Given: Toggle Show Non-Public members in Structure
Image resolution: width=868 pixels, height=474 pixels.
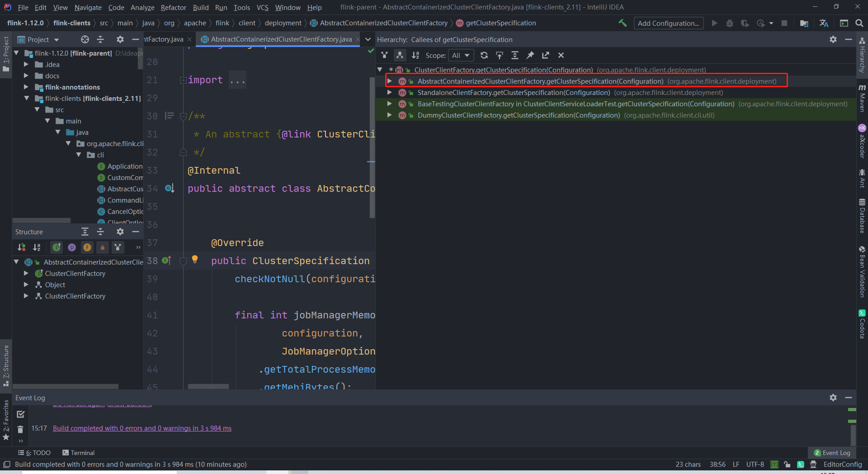Looking at the screenshot, I should click(103, 247).
